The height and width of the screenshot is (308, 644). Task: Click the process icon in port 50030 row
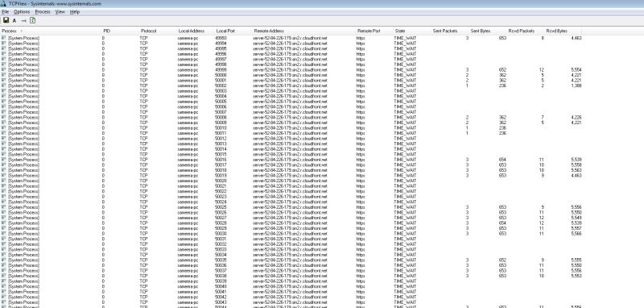click(4, 234)
